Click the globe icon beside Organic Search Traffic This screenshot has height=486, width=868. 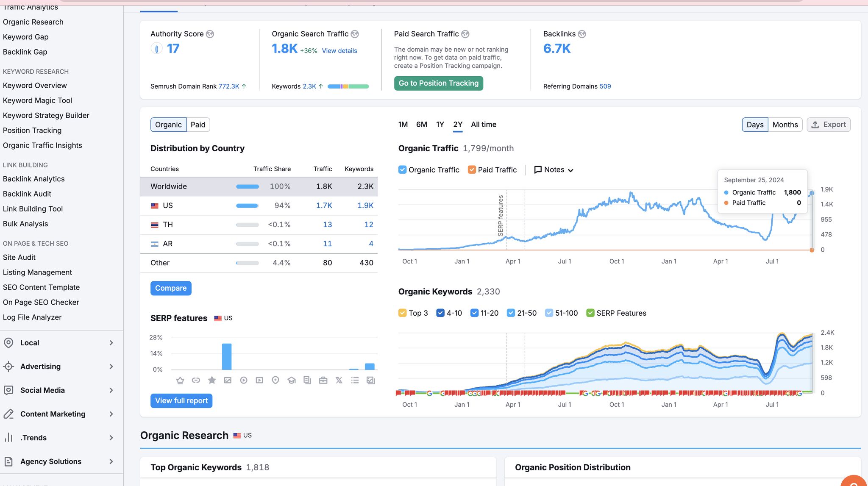[x=355, y=34]
